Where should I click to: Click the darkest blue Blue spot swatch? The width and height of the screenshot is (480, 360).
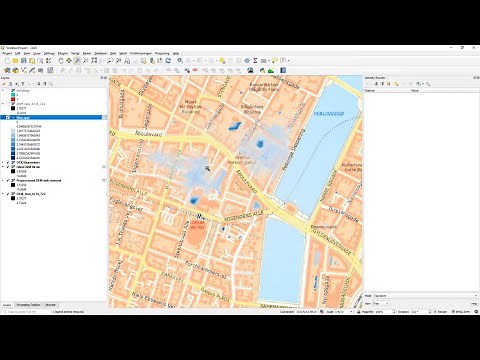tap(13, 158)
